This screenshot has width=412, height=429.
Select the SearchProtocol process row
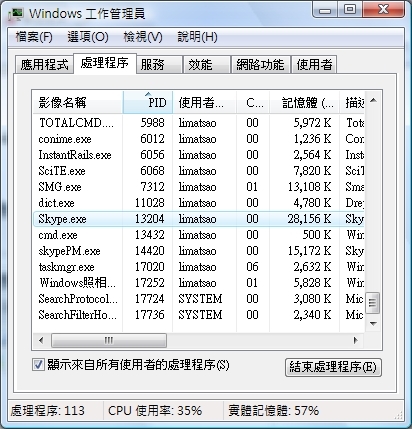pos(199,299)
